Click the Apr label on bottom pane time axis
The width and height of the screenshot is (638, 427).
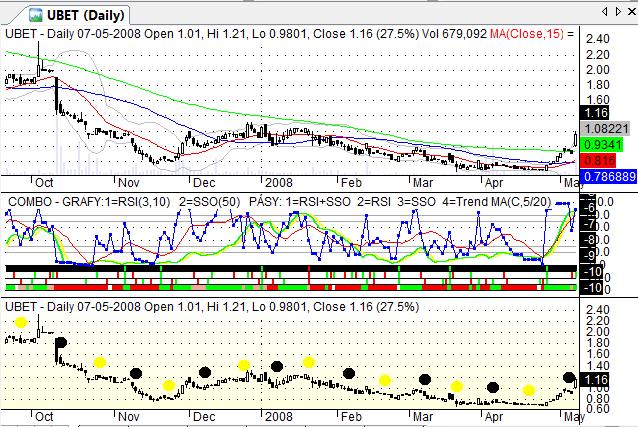[494, 417]
